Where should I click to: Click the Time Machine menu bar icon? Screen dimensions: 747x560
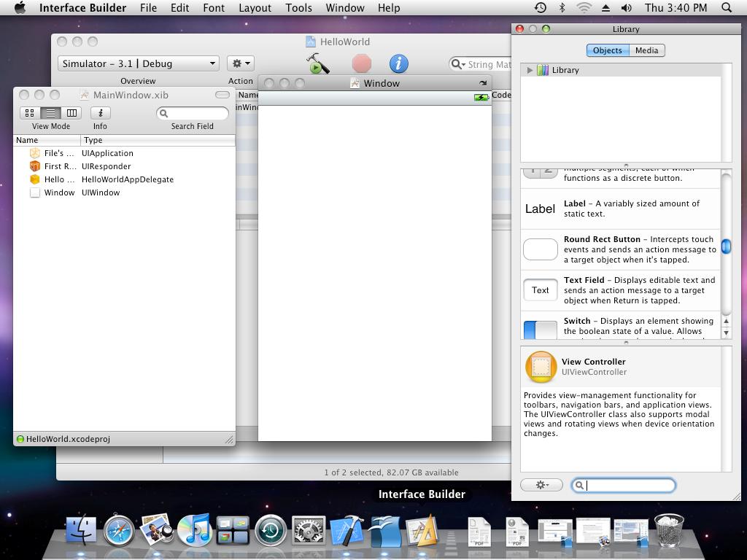(x=541, y=7)
